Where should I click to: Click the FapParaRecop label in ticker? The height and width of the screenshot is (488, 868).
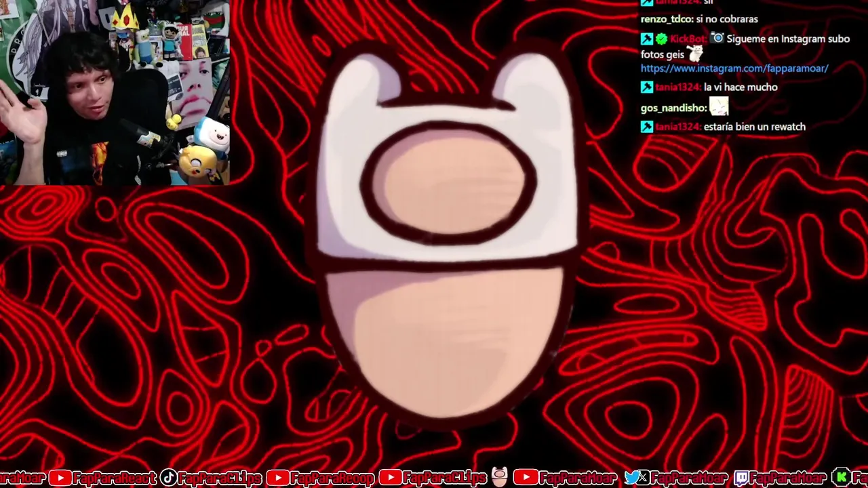click(332, 479)
